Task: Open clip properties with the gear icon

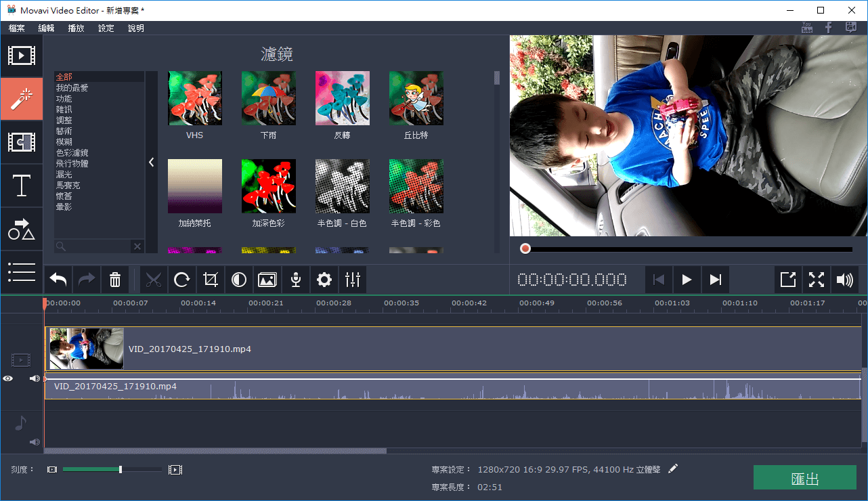Action: coord(324,279)
